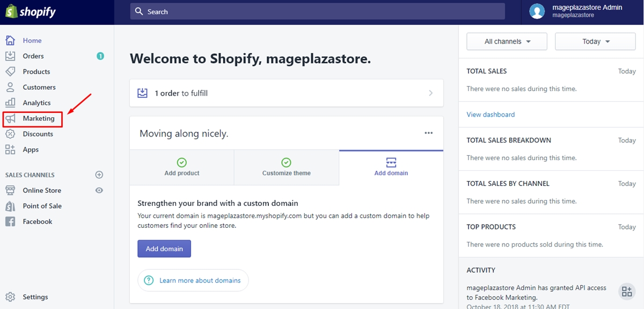
Task: Switch to the Add product tab
Action: click(182, 168)
